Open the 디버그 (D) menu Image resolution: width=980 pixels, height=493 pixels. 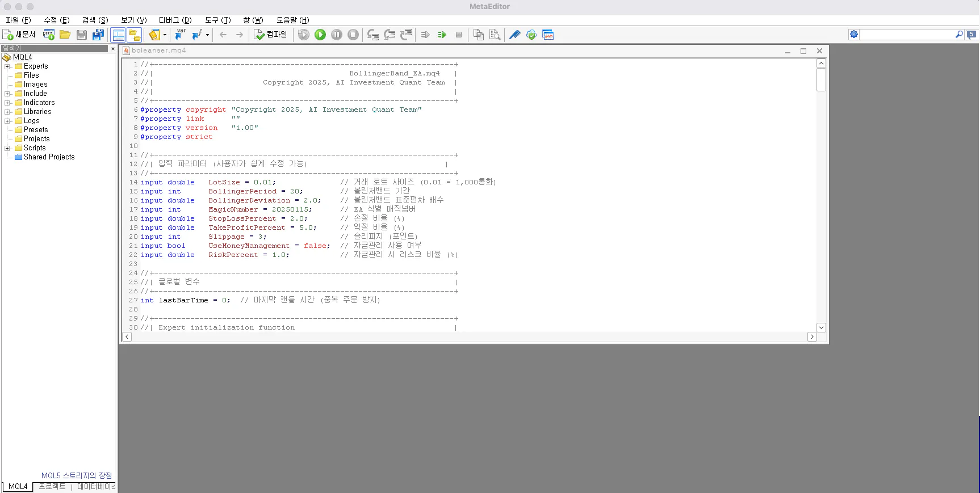pyautogui.click(x=175, y=20)
